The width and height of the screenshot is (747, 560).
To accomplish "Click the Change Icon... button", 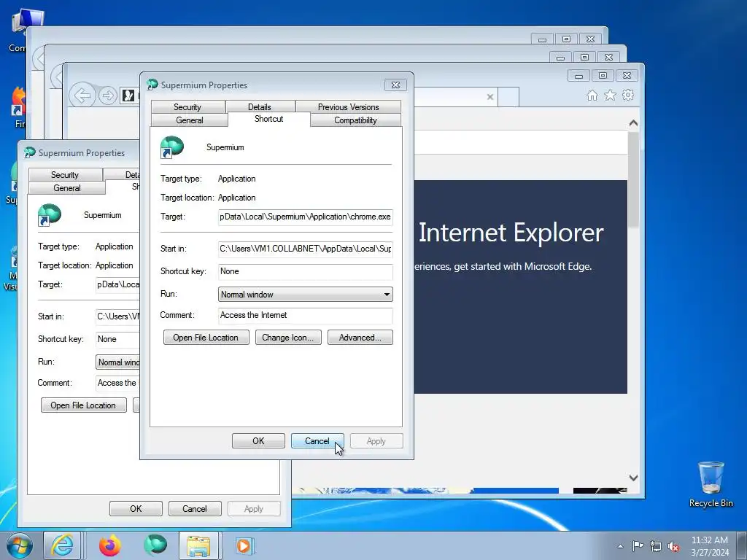I will [288, 338].
